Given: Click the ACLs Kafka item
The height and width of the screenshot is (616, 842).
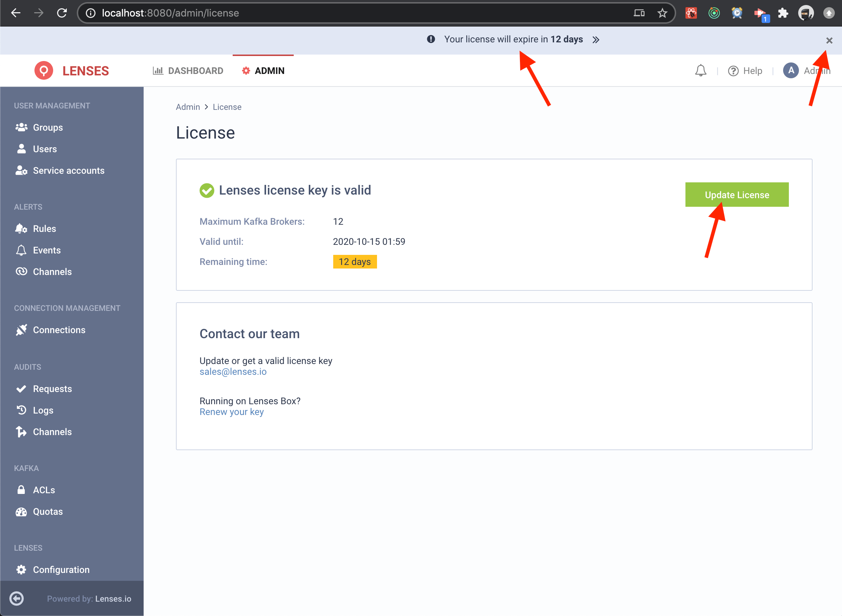Looking at the screenshot, I should (x=44, y=489).
